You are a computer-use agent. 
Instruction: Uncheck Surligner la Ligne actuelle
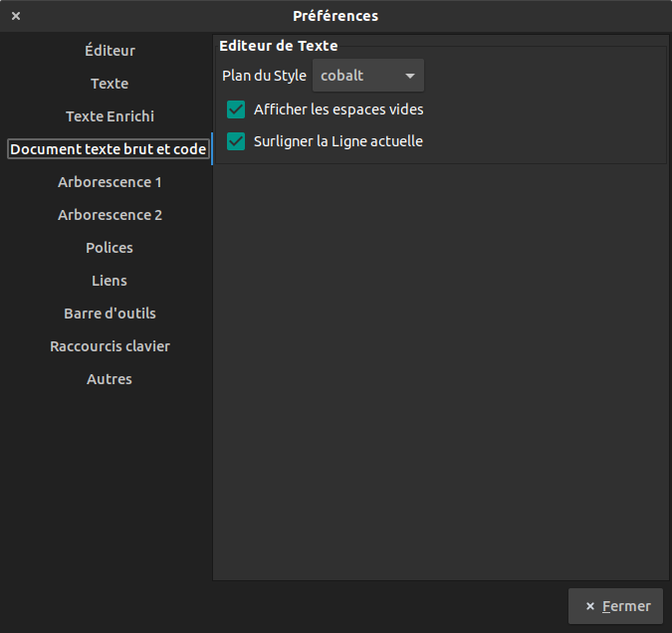(x=236, y=141)
